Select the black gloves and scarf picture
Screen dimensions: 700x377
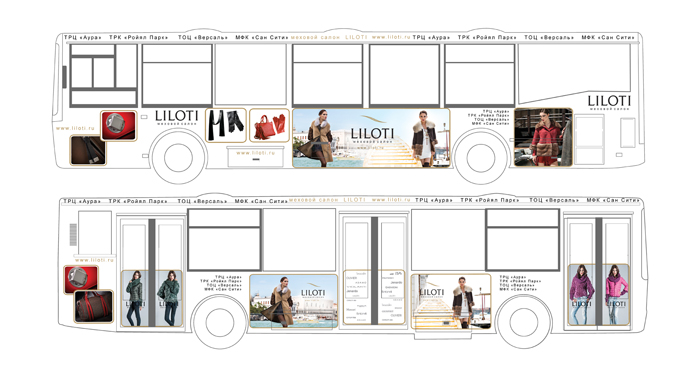(226, 125)
